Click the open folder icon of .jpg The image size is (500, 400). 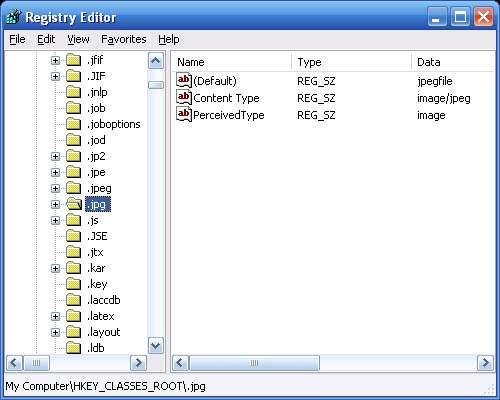pos(74,204)
